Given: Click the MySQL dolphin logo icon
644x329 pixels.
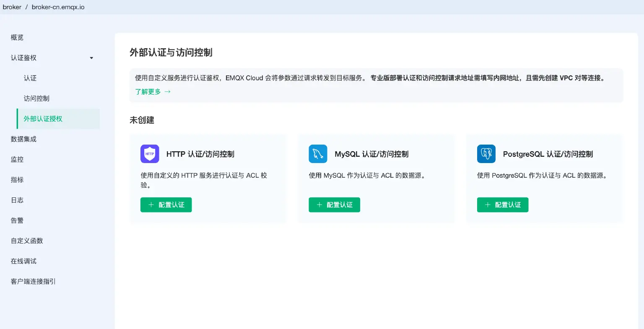Looking at the screenshot, I should [x=318, y=154].
